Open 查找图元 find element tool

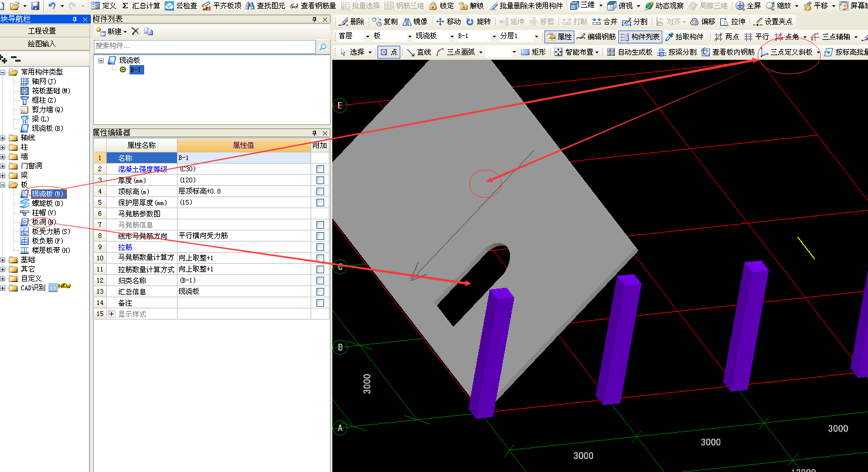click(x=265, y=5)
